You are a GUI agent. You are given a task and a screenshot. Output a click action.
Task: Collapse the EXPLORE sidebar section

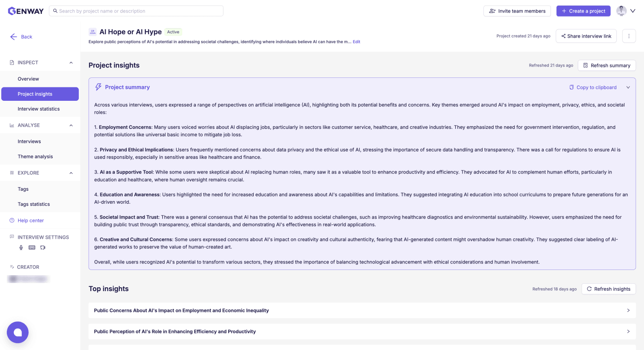pyautogui.click(x=71, y=173)
